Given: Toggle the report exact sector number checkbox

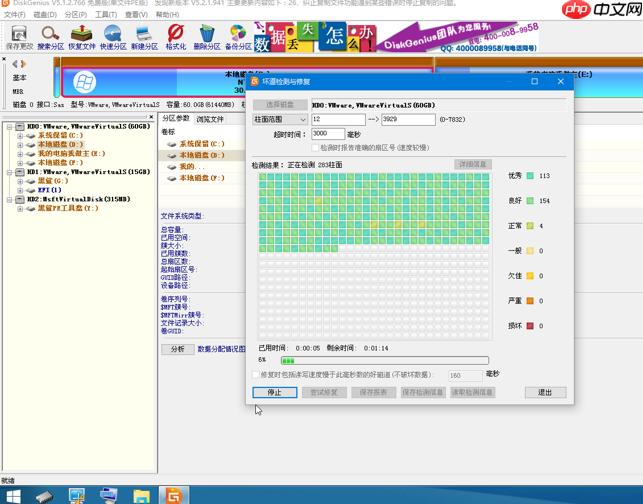Looking at the screenshot, I should coord(315,148).
